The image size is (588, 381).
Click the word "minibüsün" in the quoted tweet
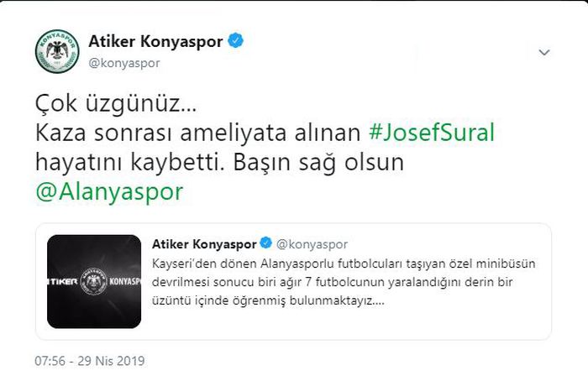(x=506, y=264)
